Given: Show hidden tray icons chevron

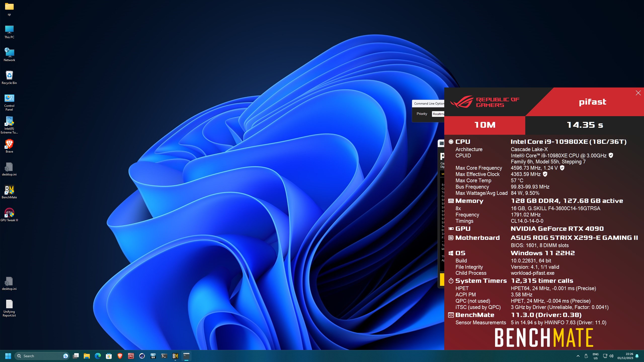Looking at the screenshot, I should 578,356.
